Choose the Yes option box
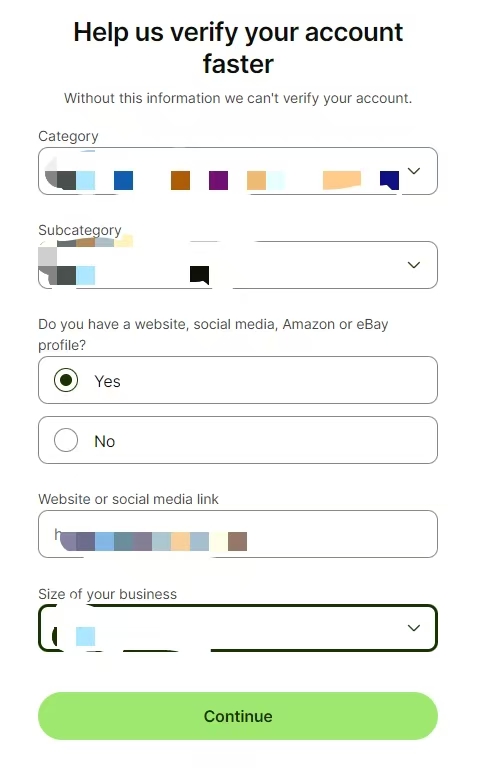This screenshot has width=485, height=768. (238, 380)
